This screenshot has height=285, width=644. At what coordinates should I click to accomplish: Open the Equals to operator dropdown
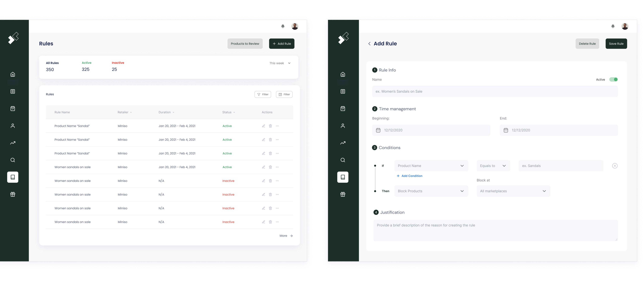[x=493, y=166]
